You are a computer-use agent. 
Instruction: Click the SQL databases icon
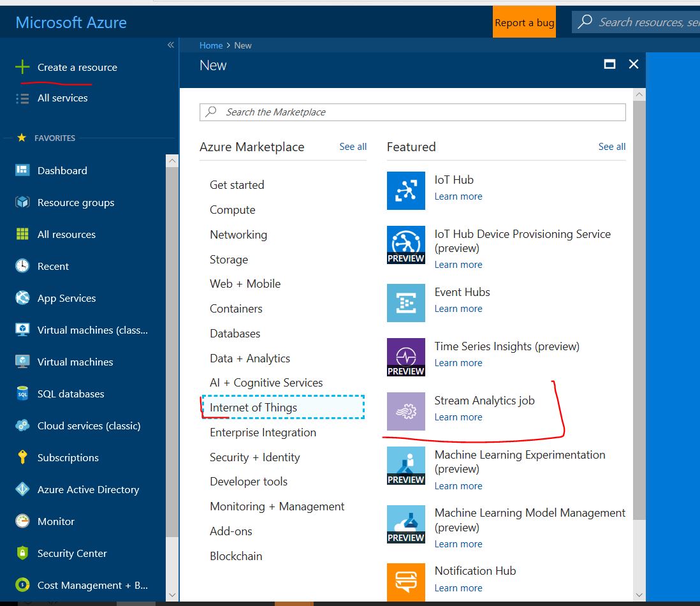[x=22, y=394]
